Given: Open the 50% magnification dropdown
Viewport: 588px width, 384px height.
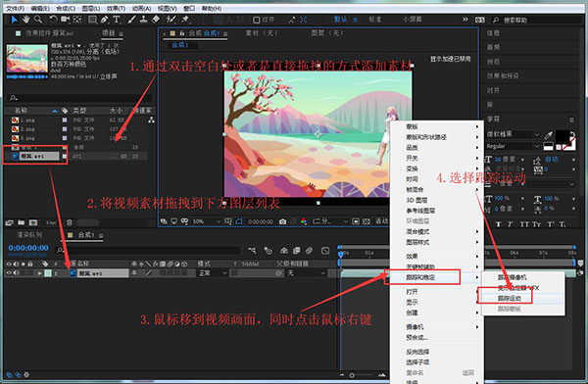Looking at the screenshot, I should 206,221.
